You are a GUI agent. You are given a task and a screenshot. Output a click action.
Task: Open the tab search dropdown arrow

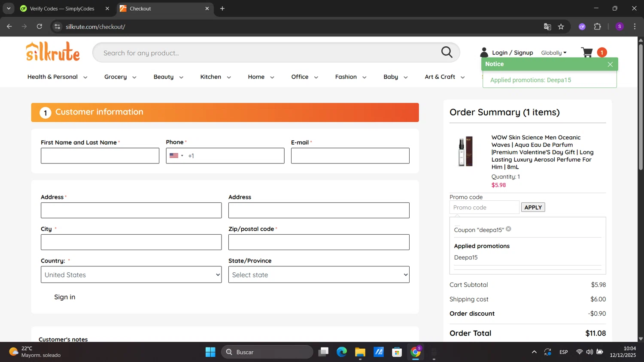9,9
